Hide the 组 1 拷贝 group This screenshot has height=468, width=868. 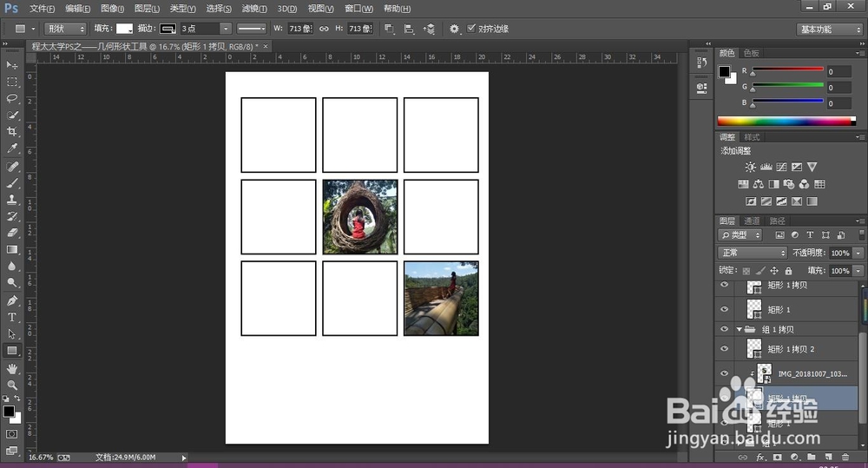coord(724,329)
